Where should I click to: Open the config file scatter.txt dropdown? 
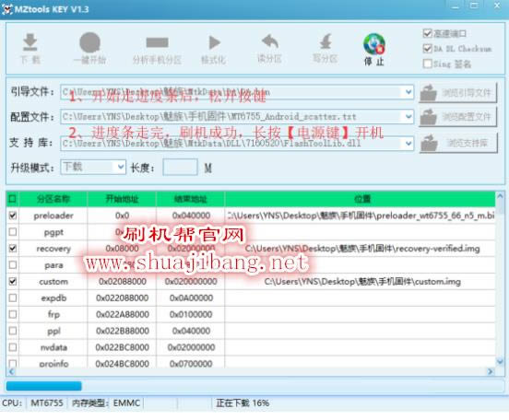(x=408, y=117)
